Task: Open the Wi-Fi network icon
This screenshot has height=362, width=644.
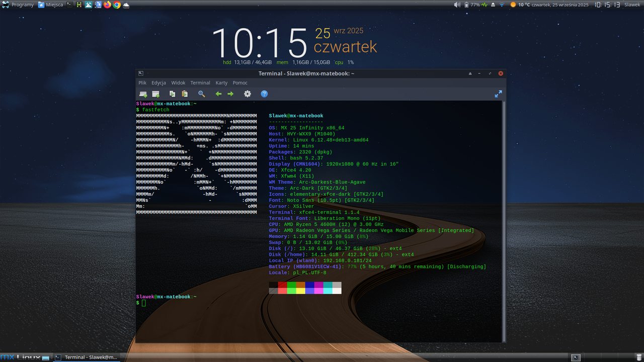Action: coord(502,5)
